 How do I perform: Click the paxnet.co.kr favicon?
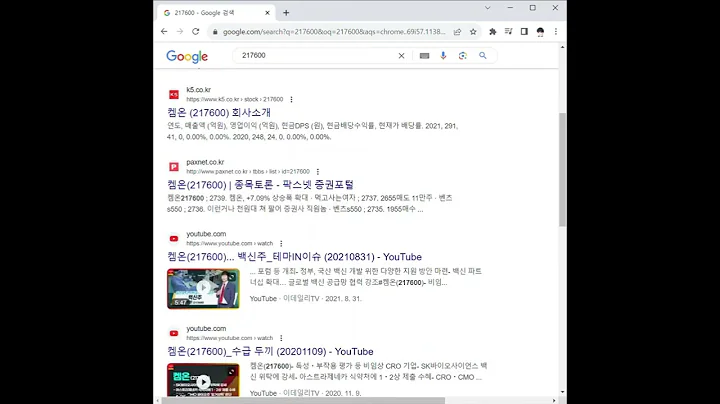174,167
